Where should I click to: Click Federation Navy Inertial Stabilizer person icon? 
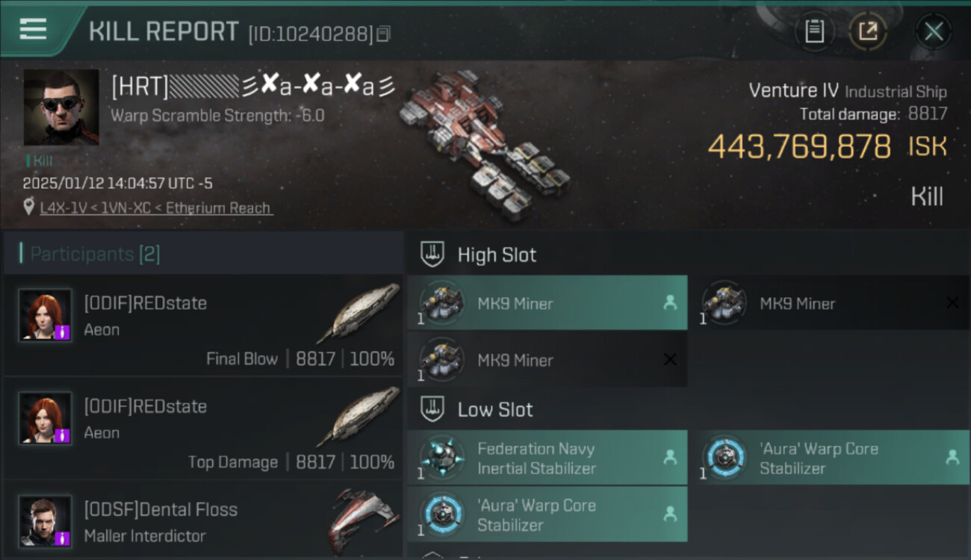670,457
